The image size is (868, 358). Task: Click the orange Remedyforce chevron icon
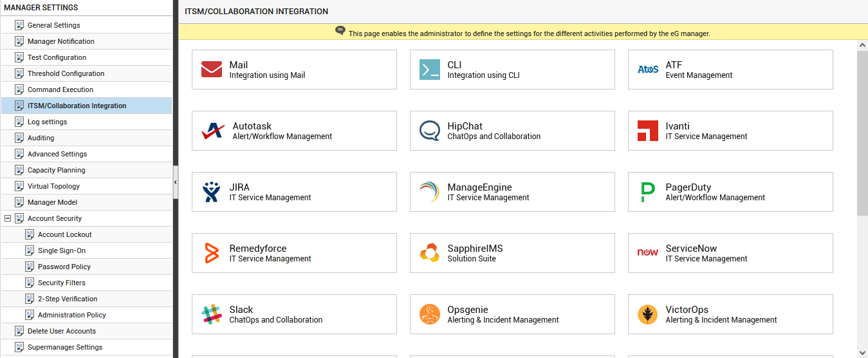pos(212,253)
